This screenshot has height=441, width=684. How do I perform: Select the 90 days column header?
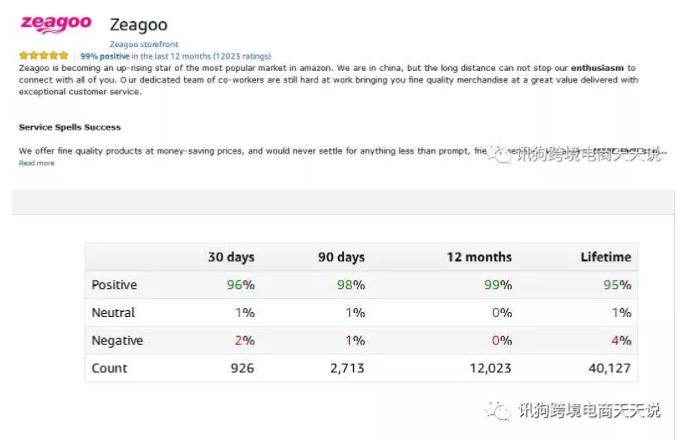(x=341, y=257)
